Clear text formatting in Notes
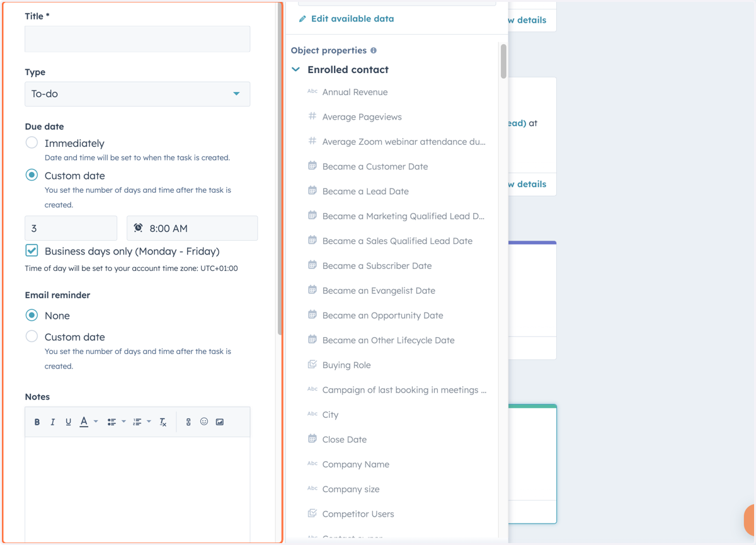This screenshot has width=756, height=545. click(x=163, y=422)
